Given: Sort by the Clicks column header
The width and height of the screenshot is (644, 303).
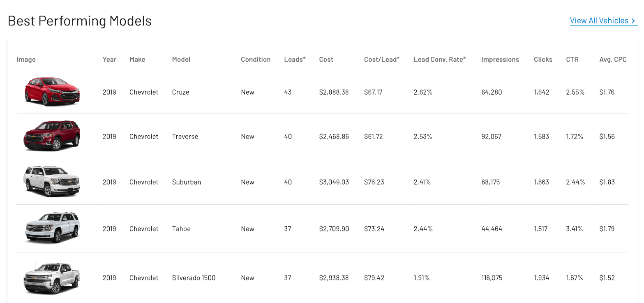Looking at the screenshot, I should [543, 59].
